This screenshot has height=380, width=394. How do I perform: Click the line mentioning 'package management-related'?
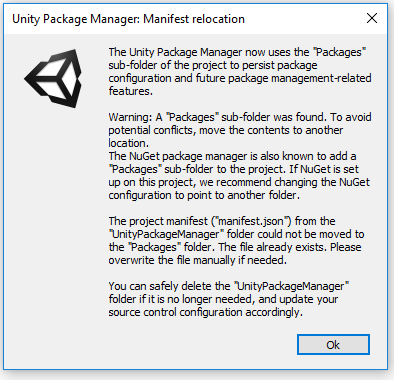[240, 78]
